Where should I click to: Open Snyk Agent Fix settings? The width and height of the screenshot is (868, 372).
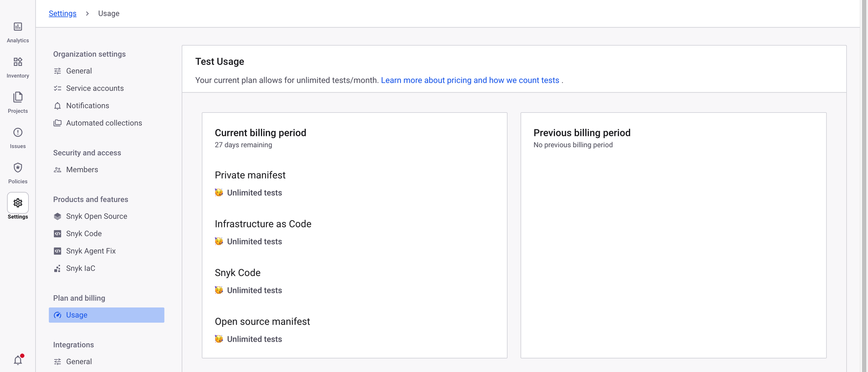[x=91, y=251]
